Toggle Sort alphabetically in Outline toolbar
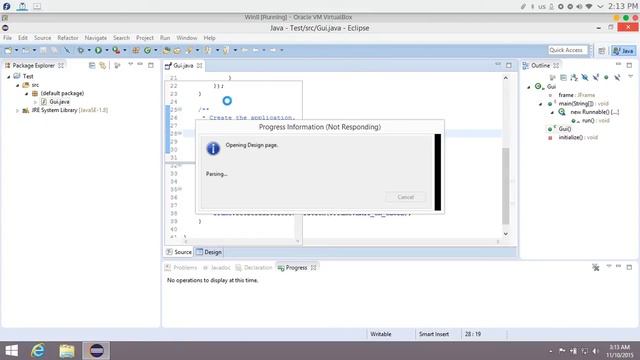Image resolution: width=640 pixels, height=360 pixels. tap(574, 77)
